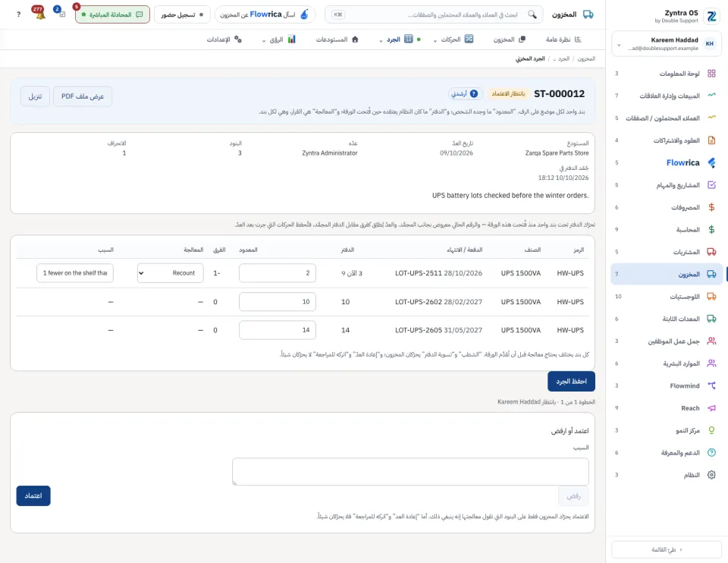The width and height of the screenshot is (728, 563).
Task: Open النظام gear icon in sidebar
Action: point(711,475)
